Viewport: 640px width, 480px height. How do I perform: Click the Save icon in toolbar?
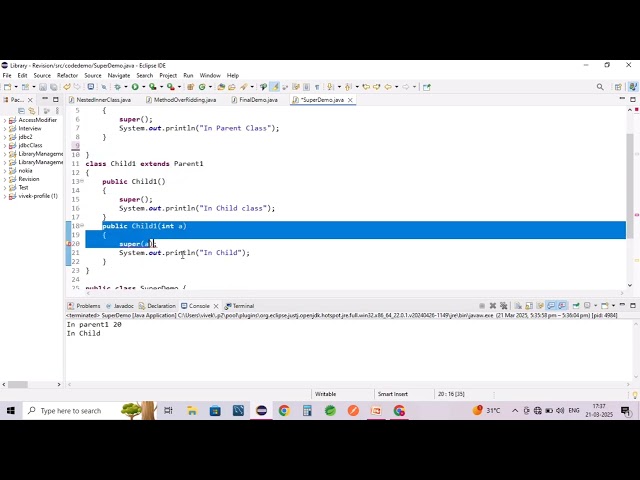[x=43, y=87]
